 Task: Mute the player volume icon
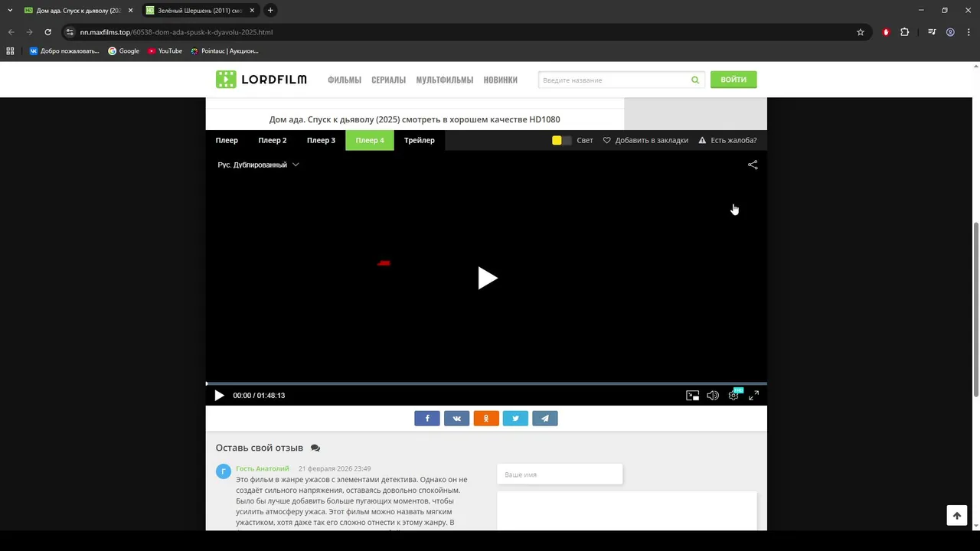(713, 396)
